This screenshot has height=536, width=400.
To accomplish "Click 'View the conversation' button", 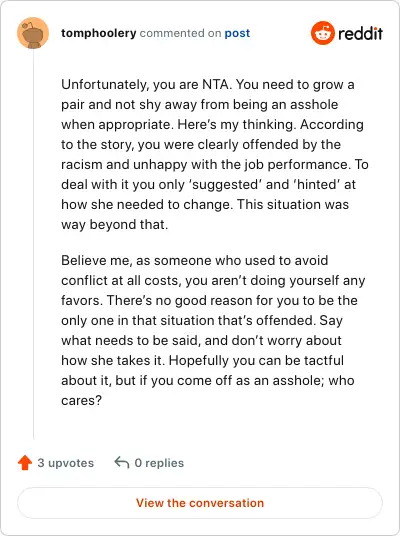I will tap(200, 503).
